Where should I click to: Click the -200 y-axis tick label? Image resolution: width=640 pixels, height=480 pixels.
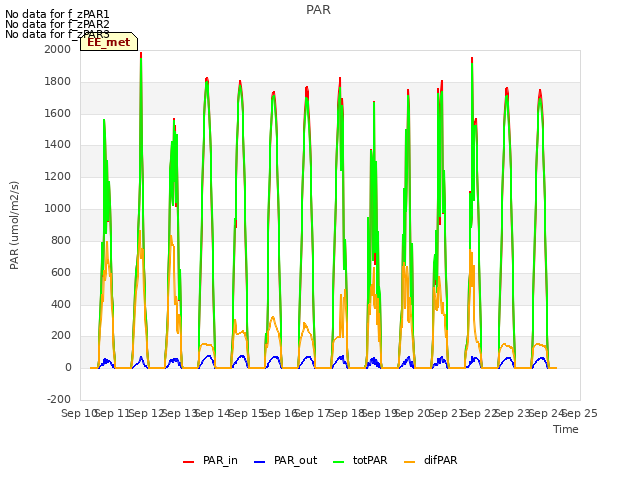pos(59,399)
